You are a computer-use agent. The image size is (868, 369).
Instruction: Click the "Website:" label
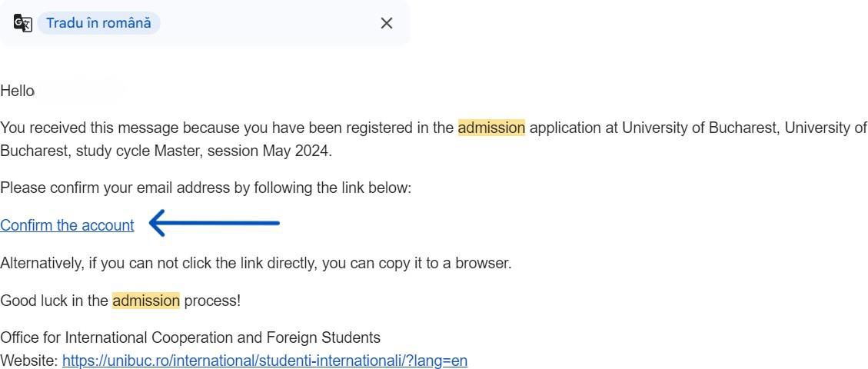coord(29,361)
